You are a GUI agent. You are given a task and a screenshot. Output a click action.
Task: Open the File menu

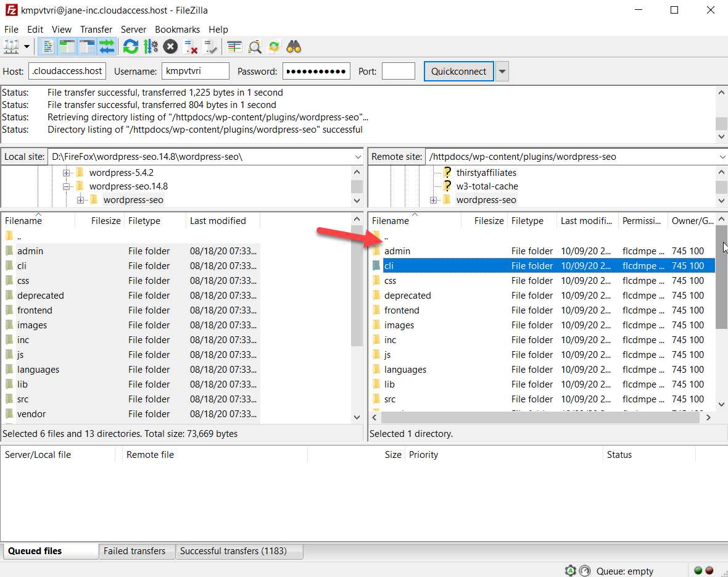click(x=11, y=29)
